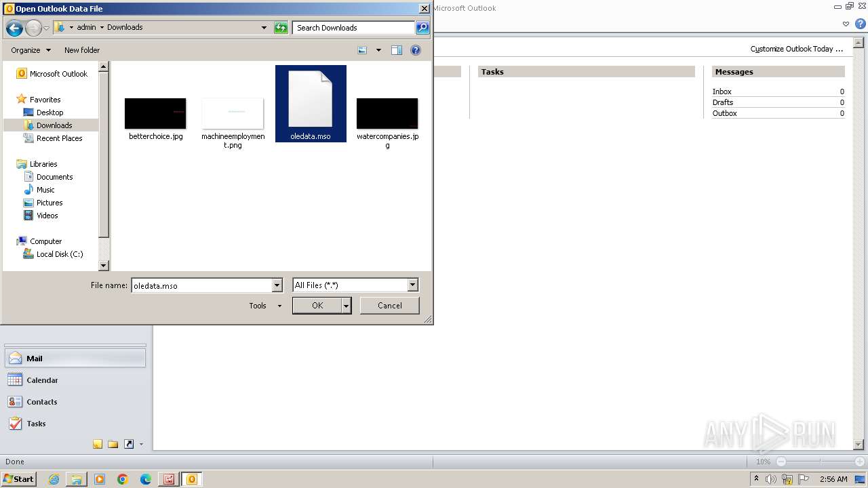Click the volume icon in the system tray
The height and width of the screenshot is (488, 868).
click(771, 479)
